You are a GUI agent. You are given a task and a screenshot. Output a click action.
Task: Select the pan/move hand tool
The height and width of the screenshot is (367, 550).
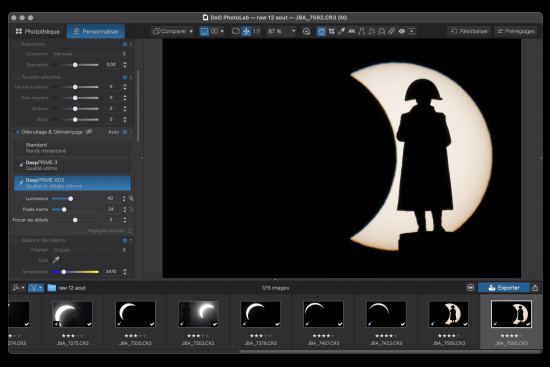coord(246,31)
